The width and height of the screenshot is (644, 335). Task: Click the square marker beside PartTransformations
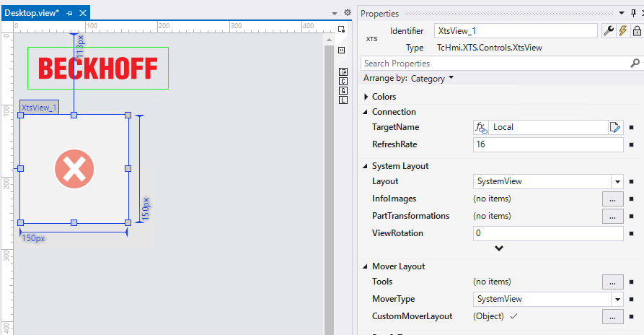pos(632,216)
